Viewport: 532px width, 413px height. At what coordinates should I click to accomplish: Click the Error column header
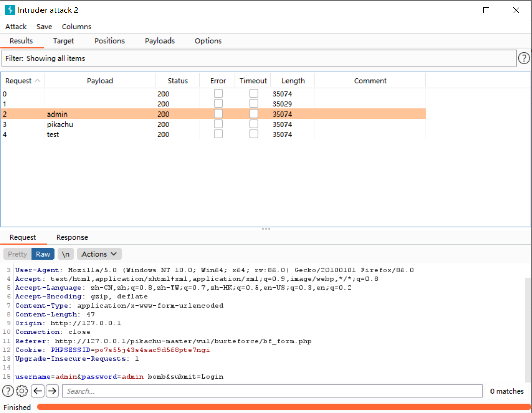coord(218,81)
